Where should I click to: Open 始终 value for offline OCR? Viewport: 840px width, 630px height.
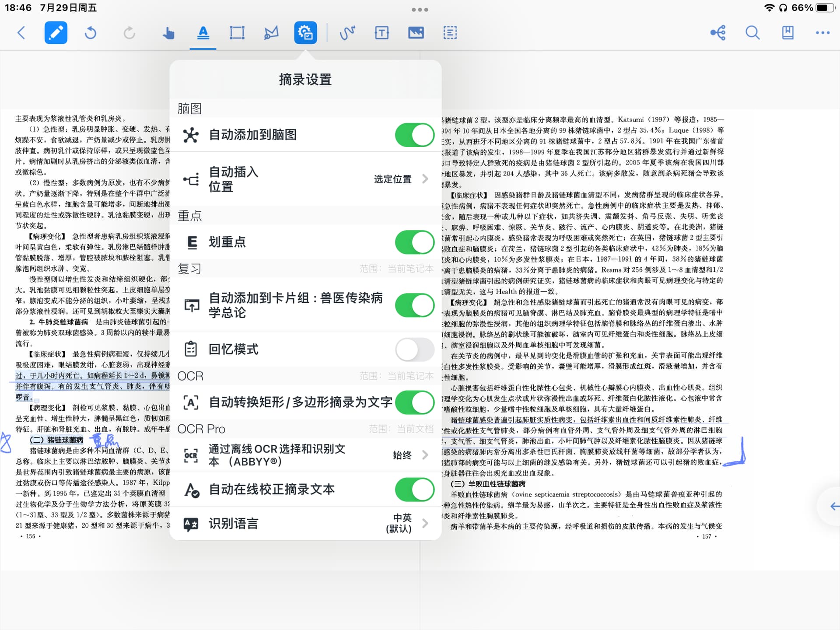point(402,455)
